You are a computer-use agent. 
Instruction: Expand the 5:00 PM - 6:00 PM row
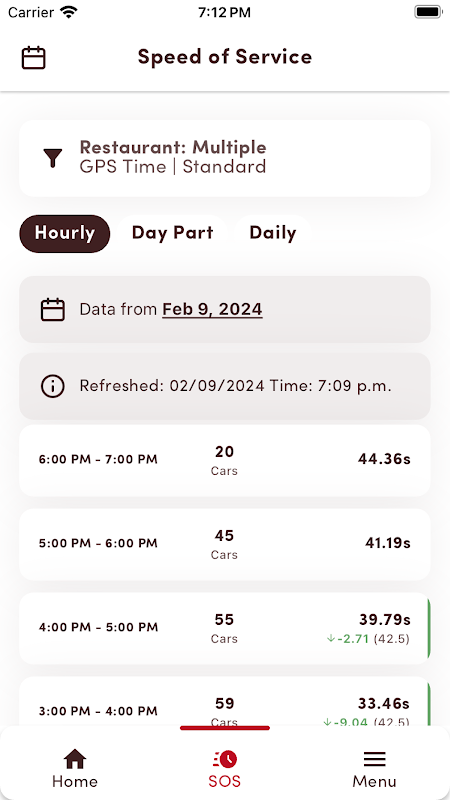coord(224,544)
